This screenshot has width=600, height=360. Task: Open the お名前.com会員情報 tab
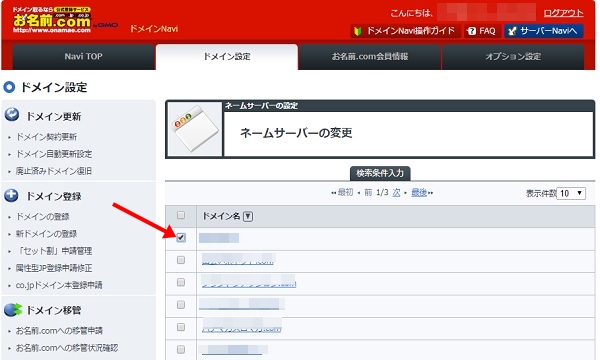(x=370, y=57)
